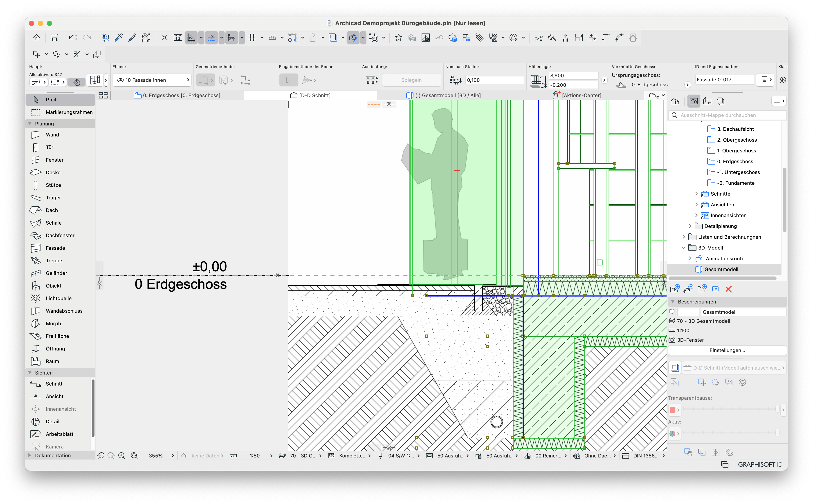Click the Transparentpause red color swatch
Screen dimensions: 813x504
(x=672, y=410)
